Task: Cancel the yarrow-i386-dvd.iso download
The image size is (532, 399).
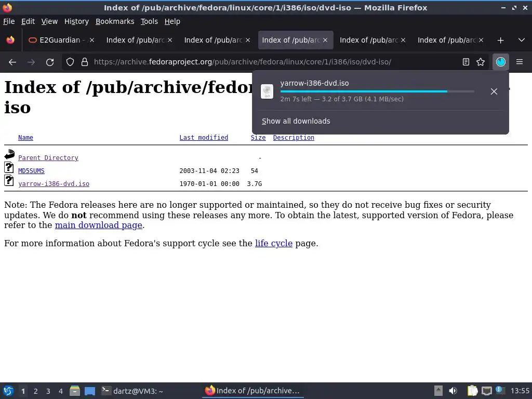Action: pos(494,91)
